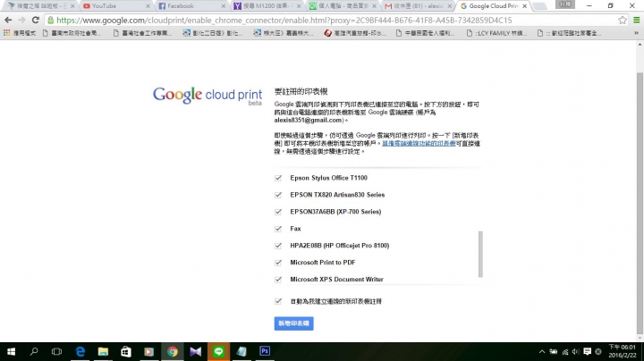Go back with the browser back arrow

click(x=8, y=20)
